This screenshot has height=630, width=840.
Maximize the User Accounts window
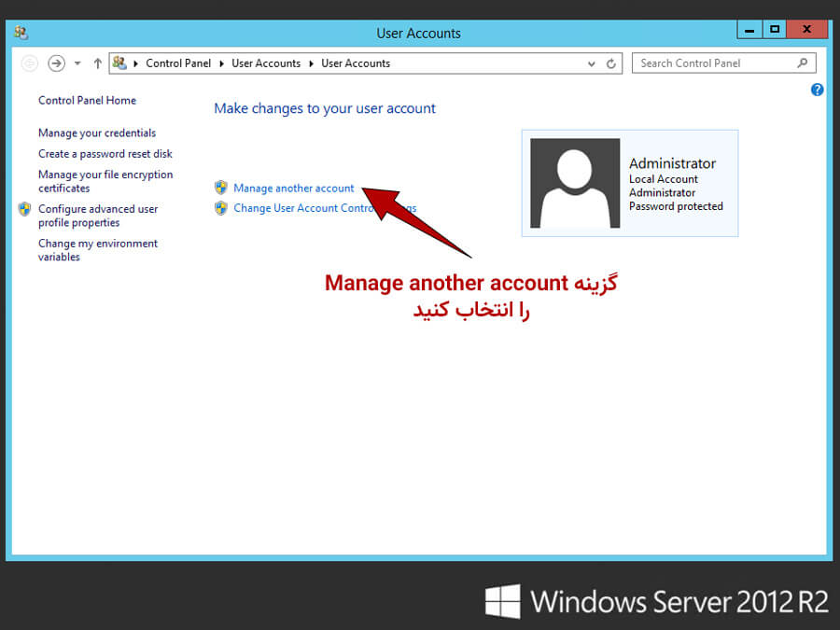774,30
